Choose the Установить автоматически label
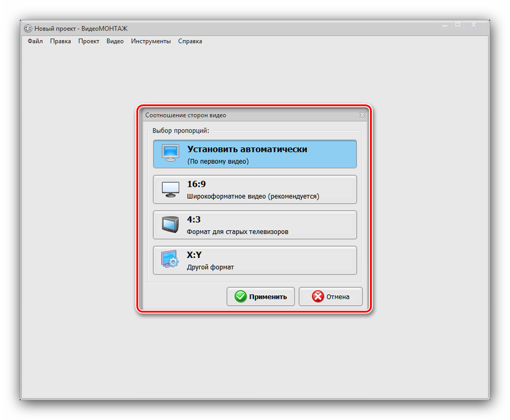The width and height of the screenshot is (510, 420). (x=247, y=149)
